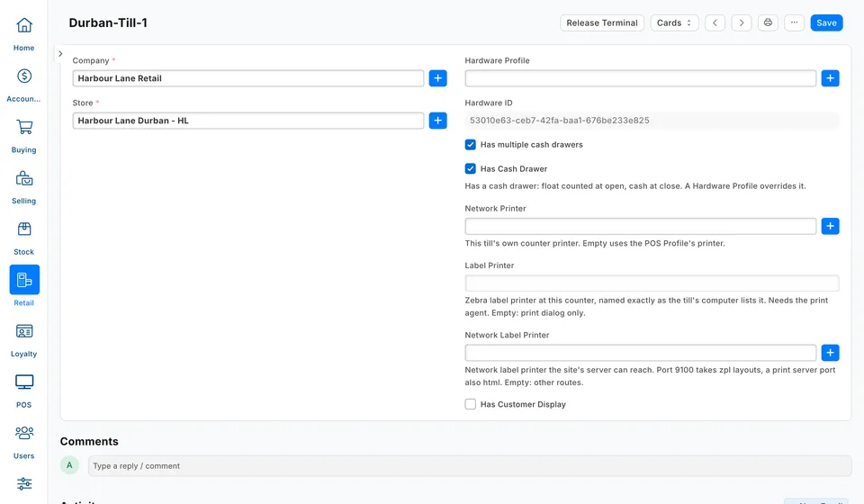This screenshot has width=864, height=504.
Task: Open the Hardware Profile link field
Action: [640, 78]
